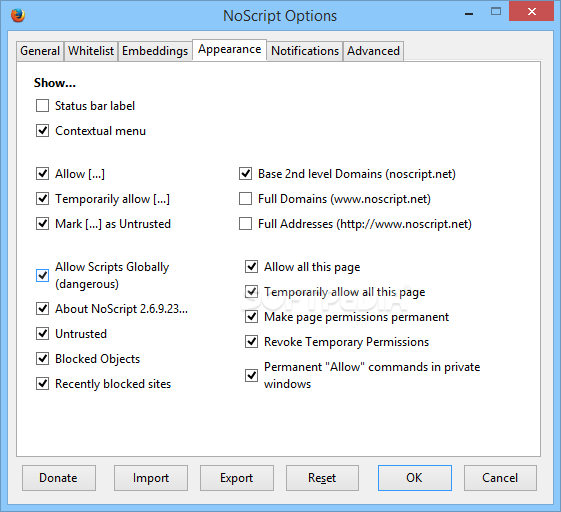Viewport: 561px width, 512px height.
Task: Click the Import button
Action: (x=151, y=478)
